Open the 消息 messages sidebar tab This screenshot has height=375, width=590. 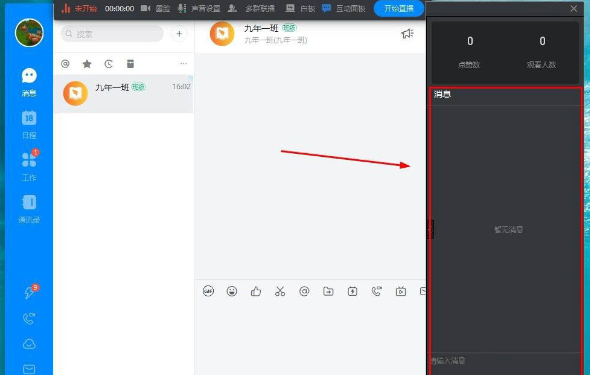(29, 83)
